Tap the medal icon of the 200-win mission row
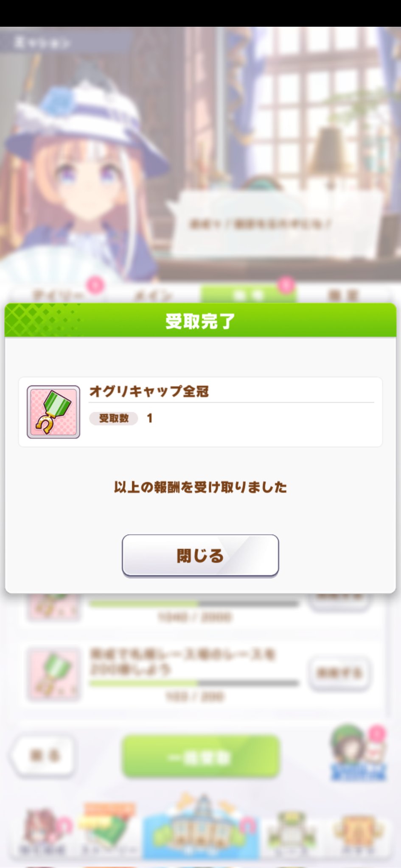The width and height of the screenshot is (401, 868). coord(53,673)
